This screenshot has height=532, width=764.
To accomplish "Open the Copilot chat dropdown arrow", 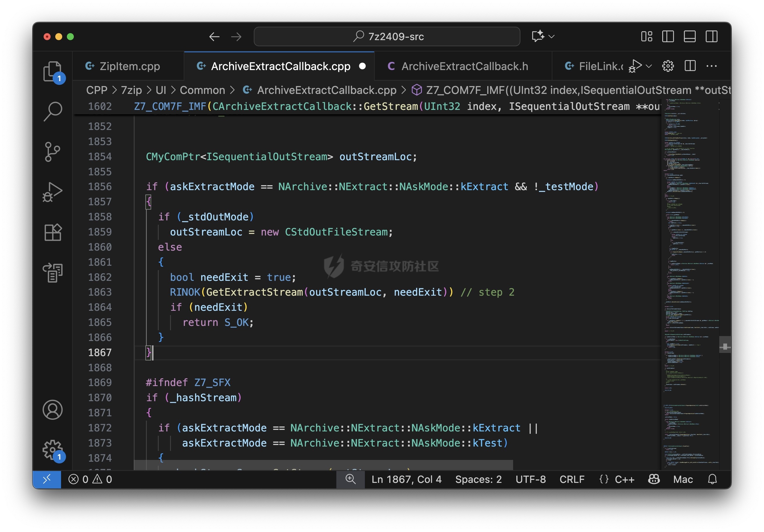I will click(551, 36).
